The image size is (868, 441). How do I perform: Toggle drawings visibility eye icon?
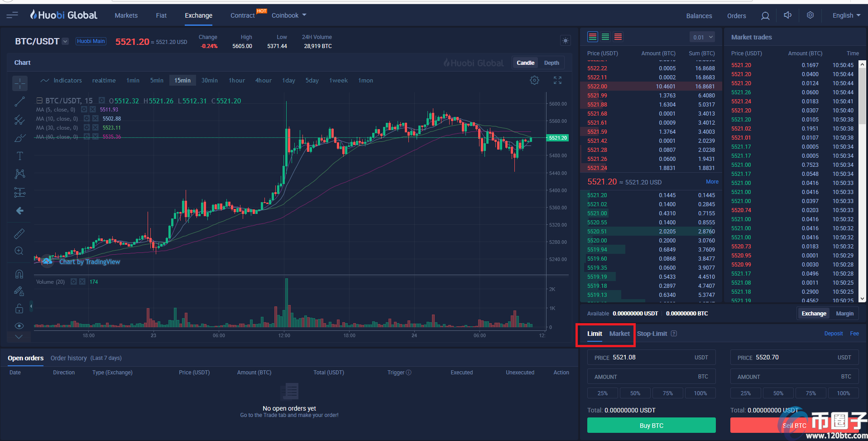click(x=19, y=326)
